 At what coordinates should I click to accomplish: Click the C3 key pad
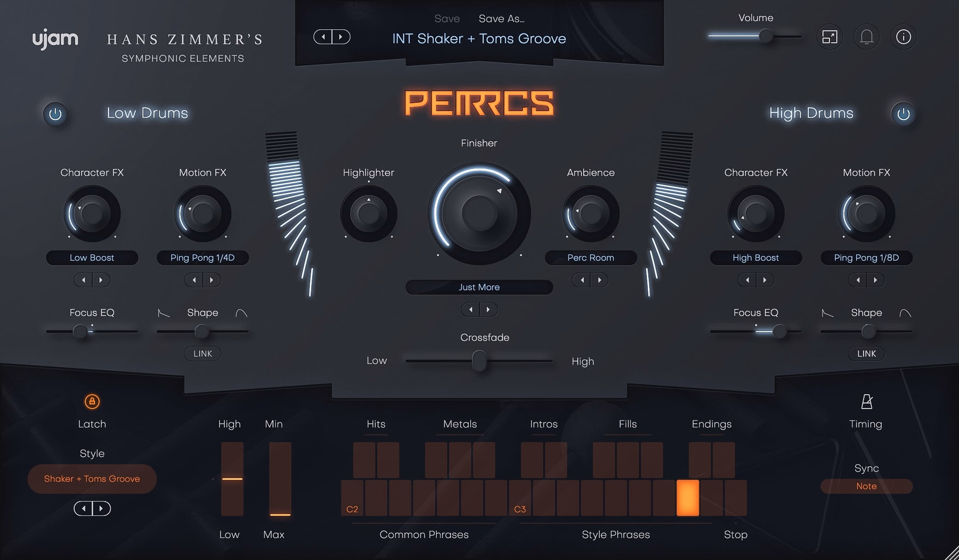520,498
